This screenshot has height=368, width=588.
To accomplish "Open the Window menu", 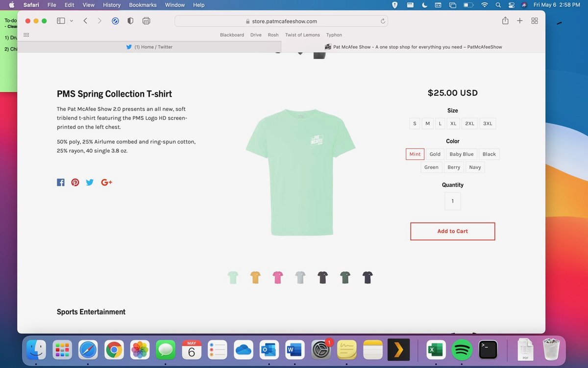I will coord(175,5).
